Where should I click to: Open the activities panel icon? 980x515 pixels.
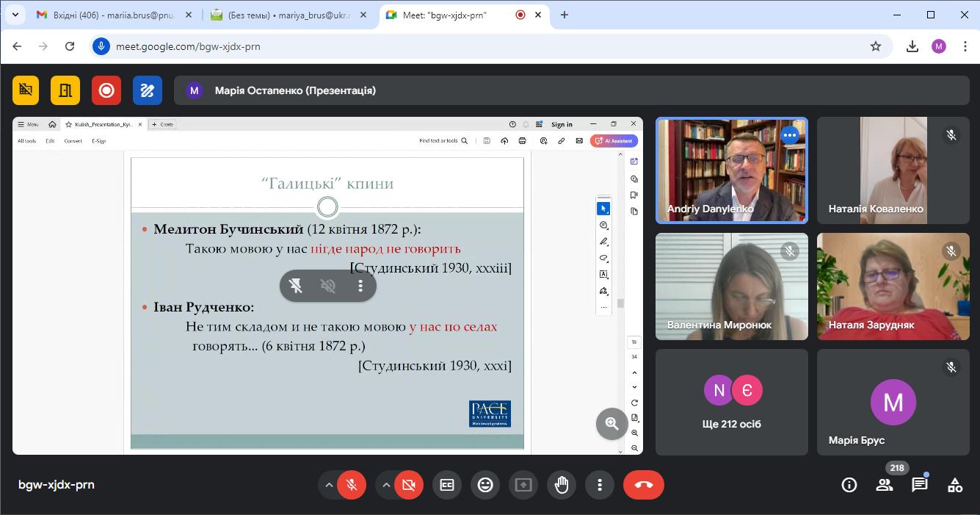(954, 485)
